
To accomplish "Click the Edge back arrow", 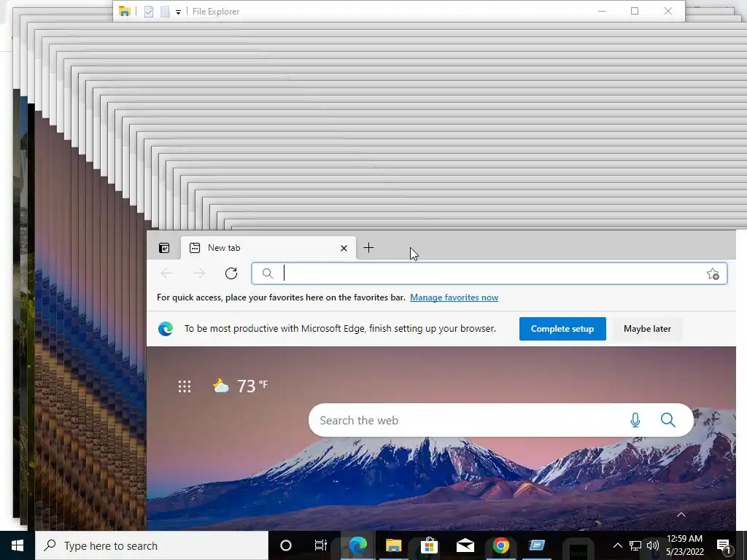I will tap(167, 273).
